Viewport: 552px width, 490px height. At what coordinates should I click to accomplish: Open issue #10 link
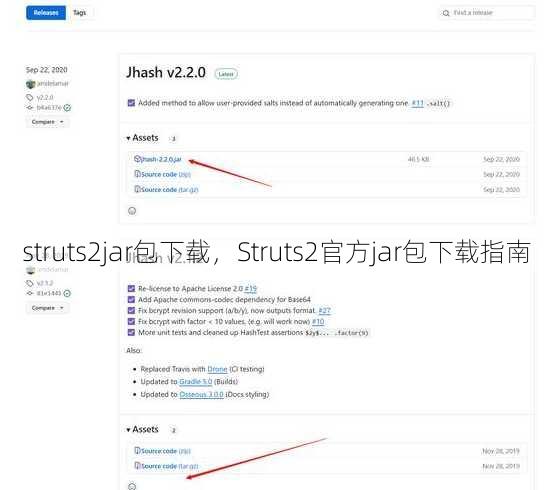click(318, 322)
